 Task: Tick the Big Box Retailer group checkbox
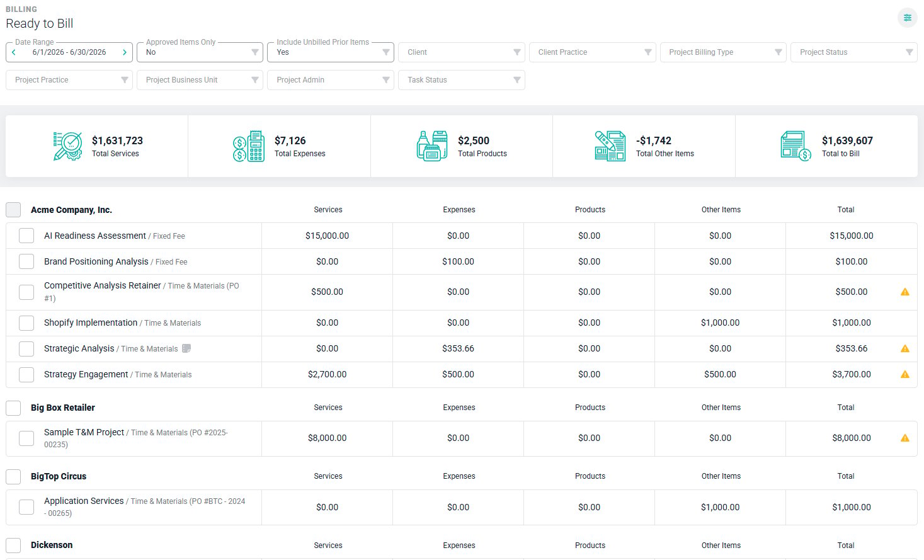pyautogui.click(x=13, y=408)
